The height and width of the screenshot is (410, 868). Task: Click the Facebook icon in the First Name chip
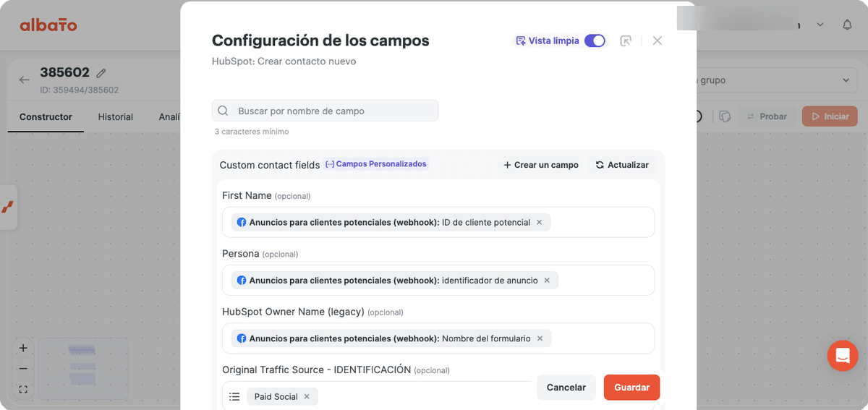click(242, 222)
